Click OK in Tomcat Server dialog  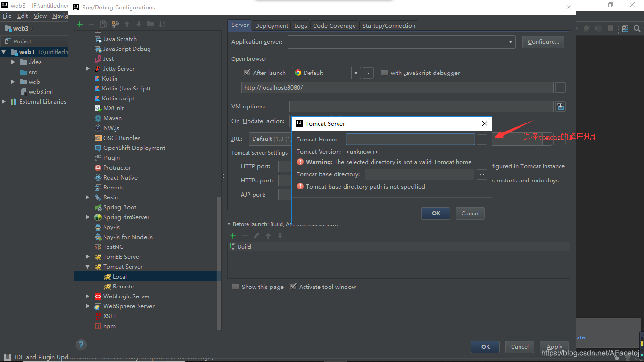click(436, 214)
